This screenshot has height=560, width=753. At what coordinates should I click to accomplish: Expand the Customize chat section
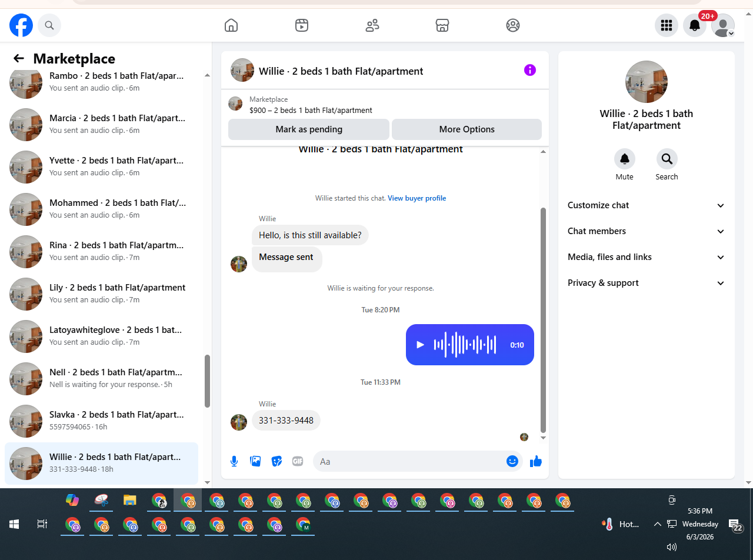coord(647,205)
